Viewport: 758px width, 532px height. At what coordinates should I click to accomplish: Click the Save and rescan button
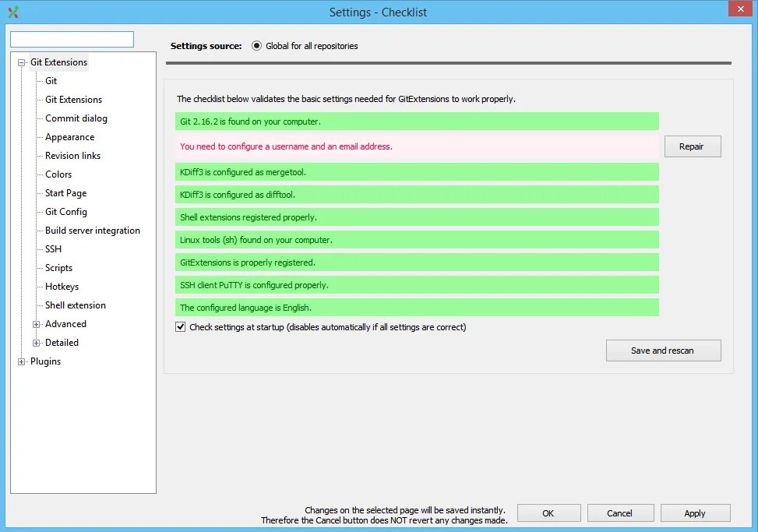point(663,351)
